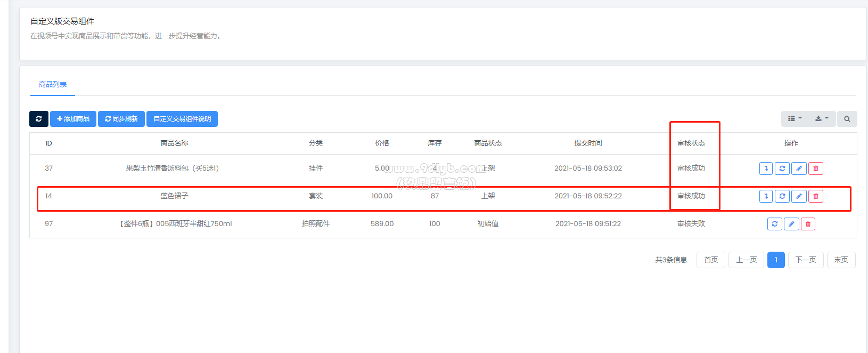The image size is (868, 353).
Task: Open 自定义交易组件说明 instructions
Action: pos(182,119)
